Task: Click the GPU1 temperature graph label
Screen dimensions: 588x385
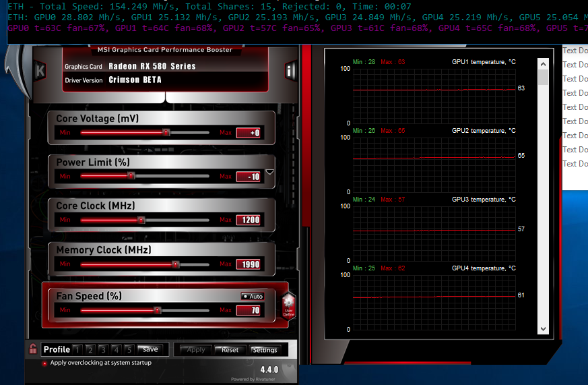Action: point(484,62)
